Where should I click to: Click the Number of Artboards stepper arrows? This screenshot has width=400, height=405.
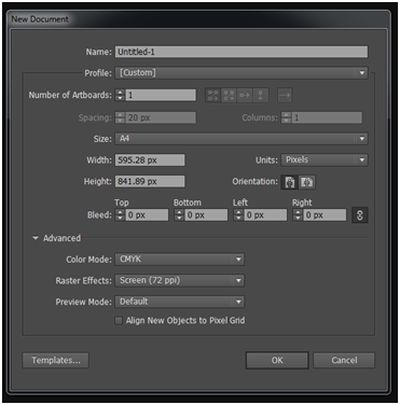pyautogui.click(x=120, y=95)
